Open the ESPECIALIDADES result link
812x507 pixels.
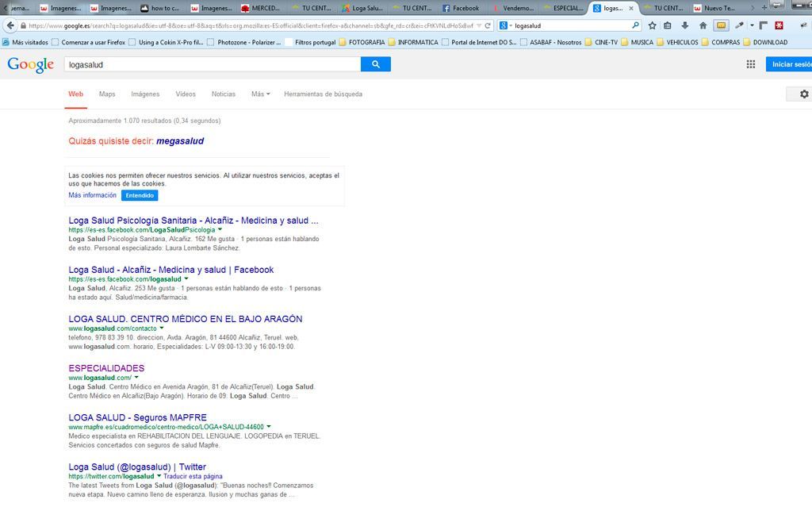106,368
